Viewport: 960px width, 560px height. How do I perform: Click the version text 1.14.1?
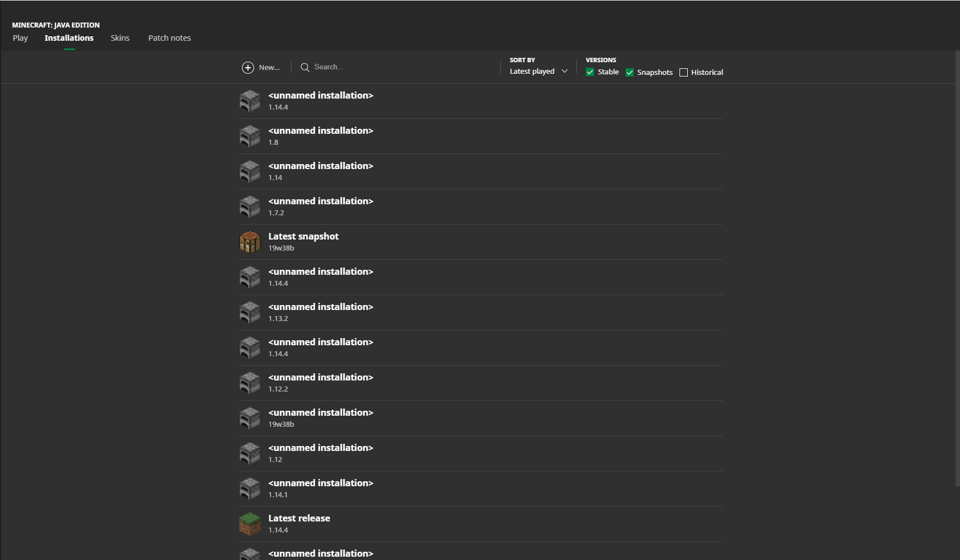tap(278, 495)
